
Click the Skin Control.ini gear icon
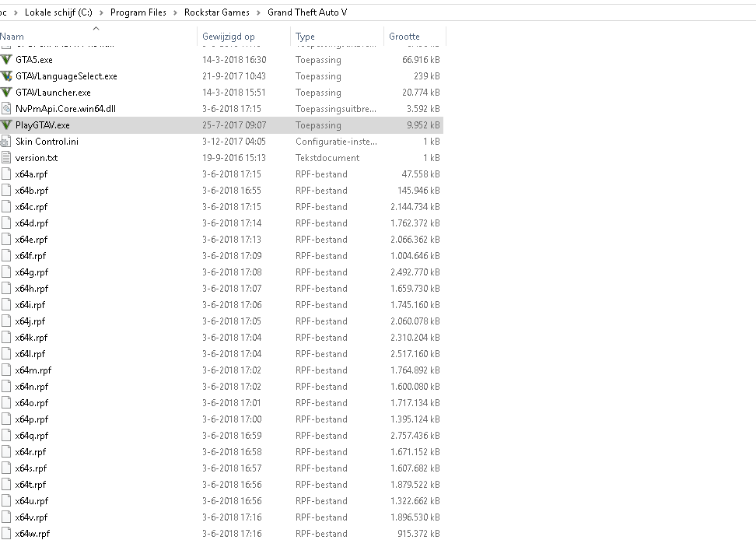pyautogui.click(x=6, y=142)
